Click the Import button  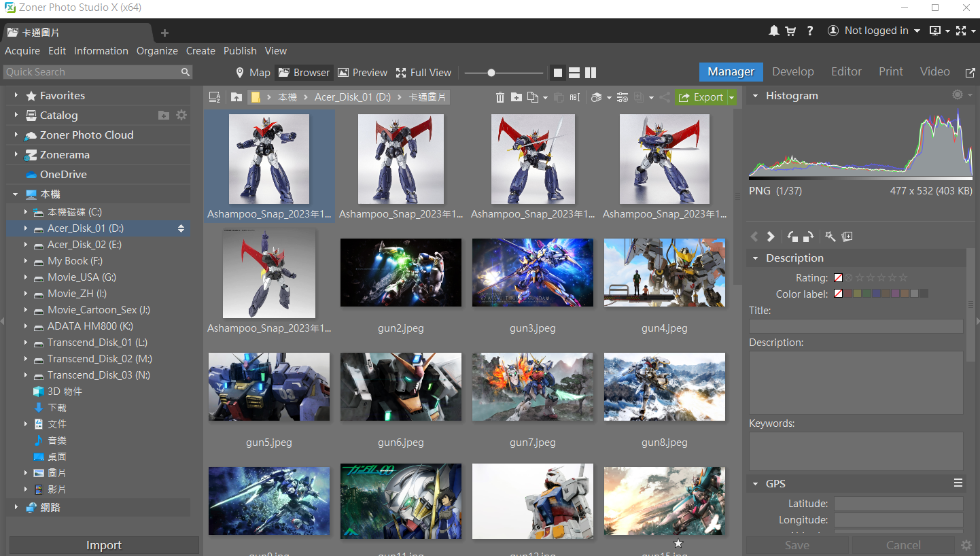click(104, 545)
